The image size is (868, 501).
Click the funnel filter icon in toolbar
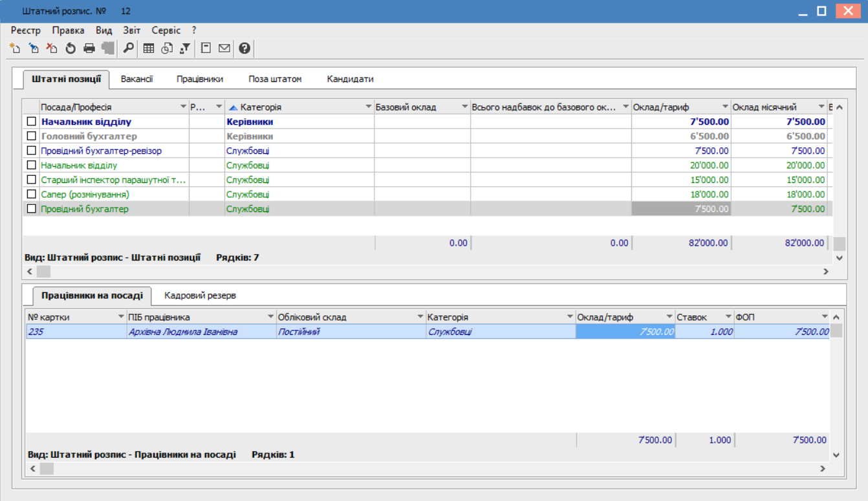click(x=185, y=48)
